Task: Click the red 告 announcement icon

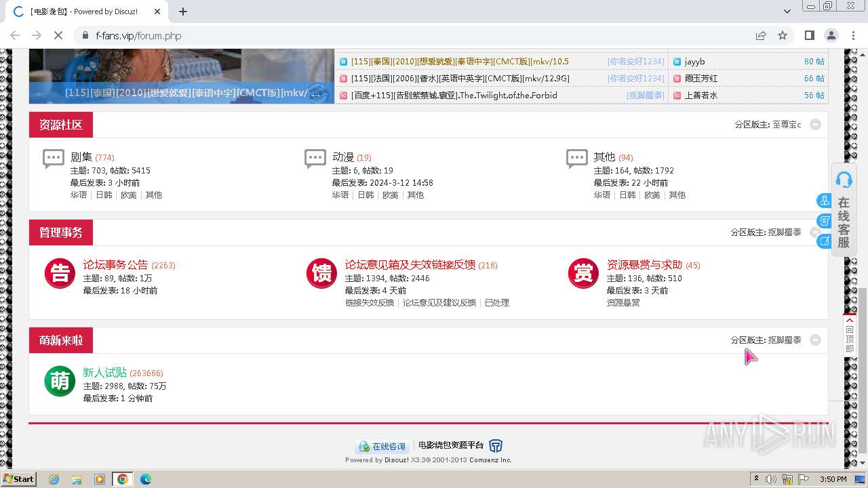Action: coord(60,273)
